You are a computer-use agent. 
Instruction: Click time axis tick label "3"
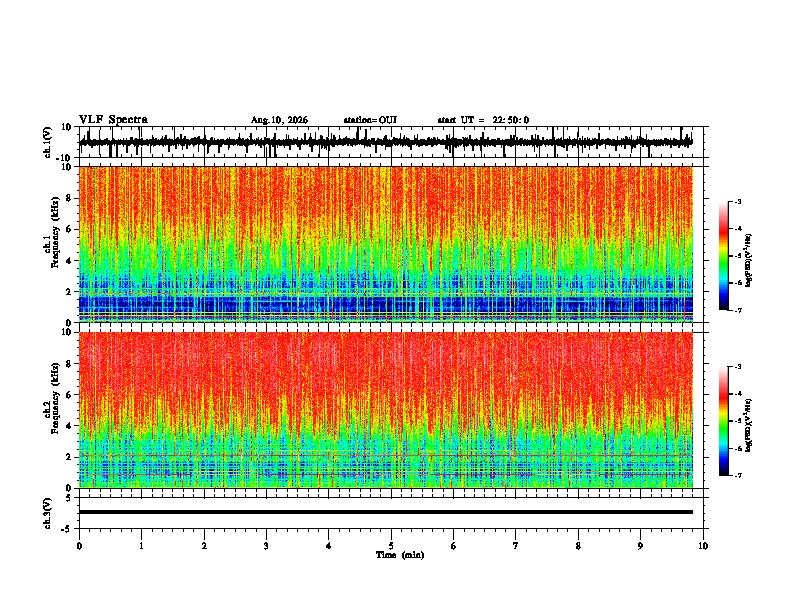click(266, 546)
